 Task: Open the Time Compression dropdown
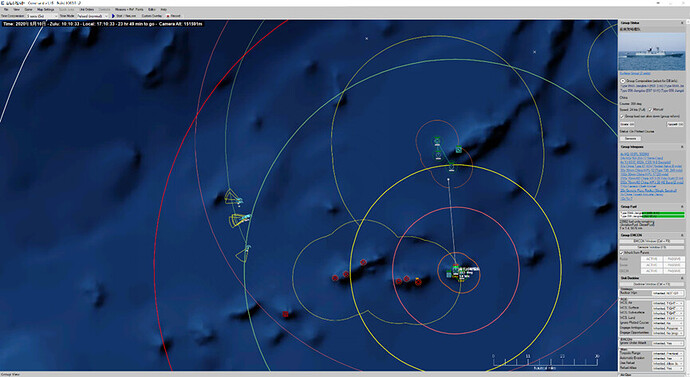[x=42, y=16]
